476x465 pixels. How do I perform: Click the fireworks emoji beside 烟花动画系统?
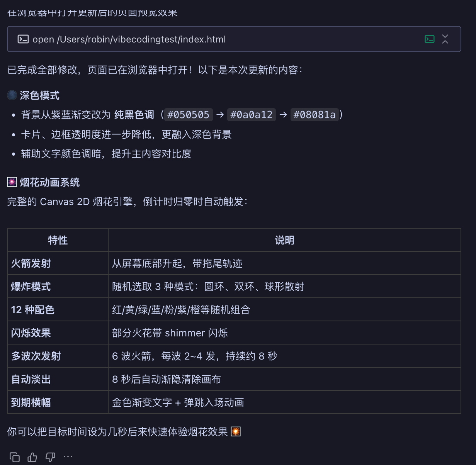(12, 182)
